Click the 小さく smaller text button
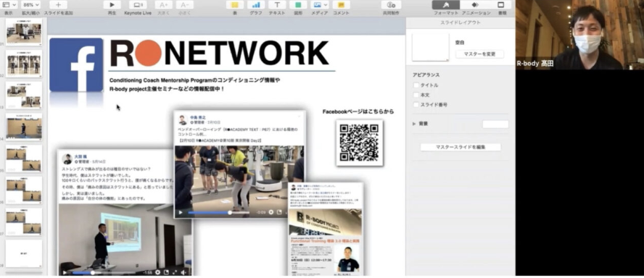The width and height of the screenshot is (644, 278). coord(184,5)
